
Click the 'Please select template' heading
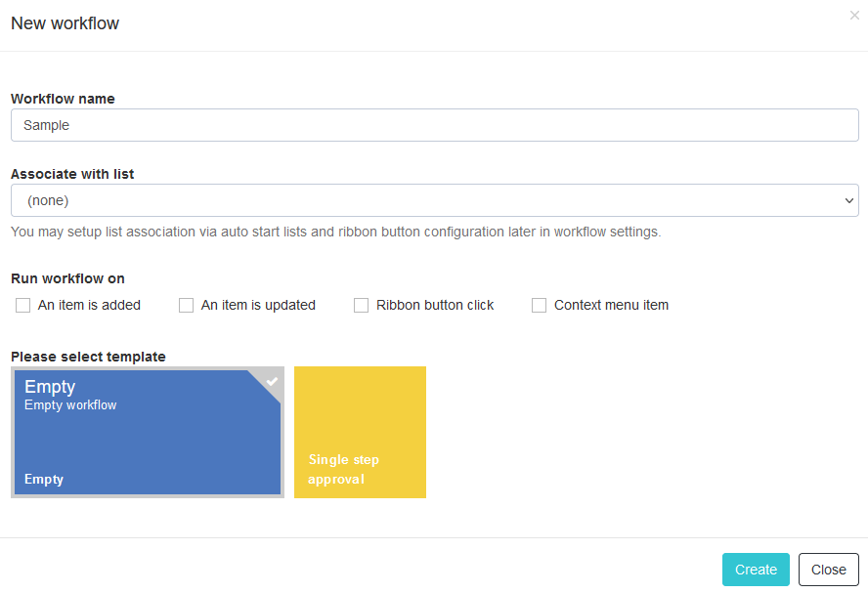tap(88, 357)
